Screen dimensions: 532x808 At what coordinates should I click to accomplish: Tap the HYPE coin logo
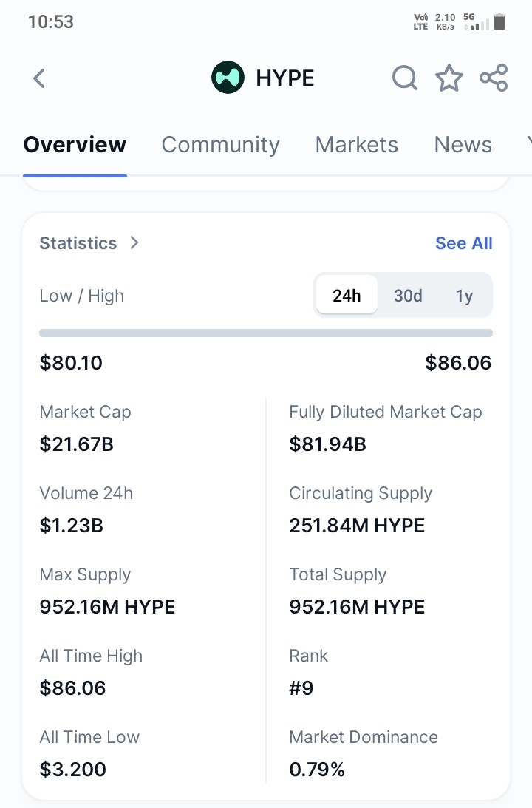228,78
